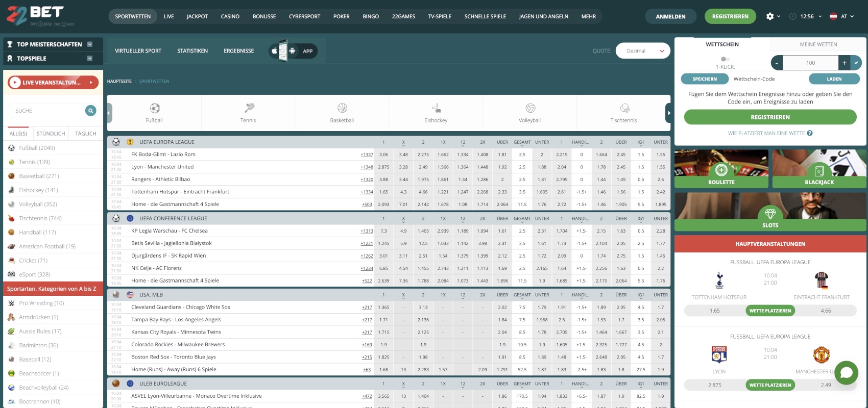This screenshot has height=408, width=868.
Task: Click the Eintracht Frankfurt team crest
Action: click(x=821, y=280)
